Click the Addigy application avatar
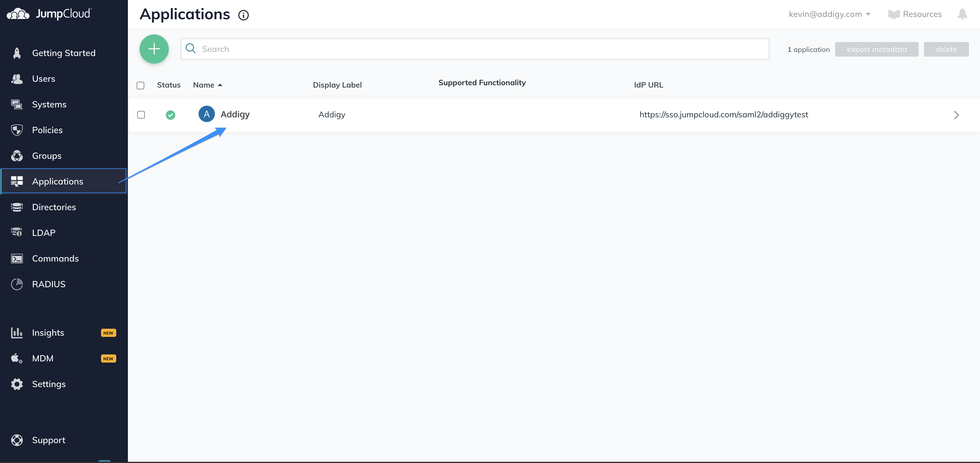This screenshot has height=463, width=980. coord(206,114)
